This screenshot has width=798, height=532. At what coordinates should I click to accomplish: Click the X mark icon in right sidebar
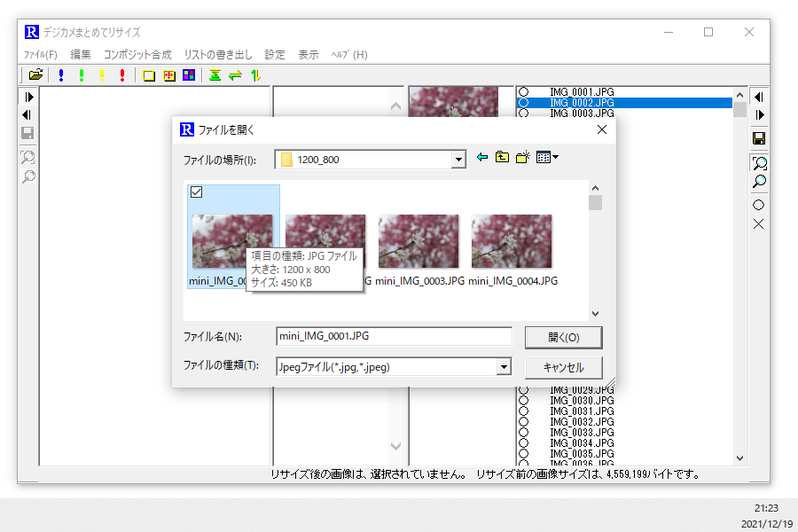pos(758,224)
